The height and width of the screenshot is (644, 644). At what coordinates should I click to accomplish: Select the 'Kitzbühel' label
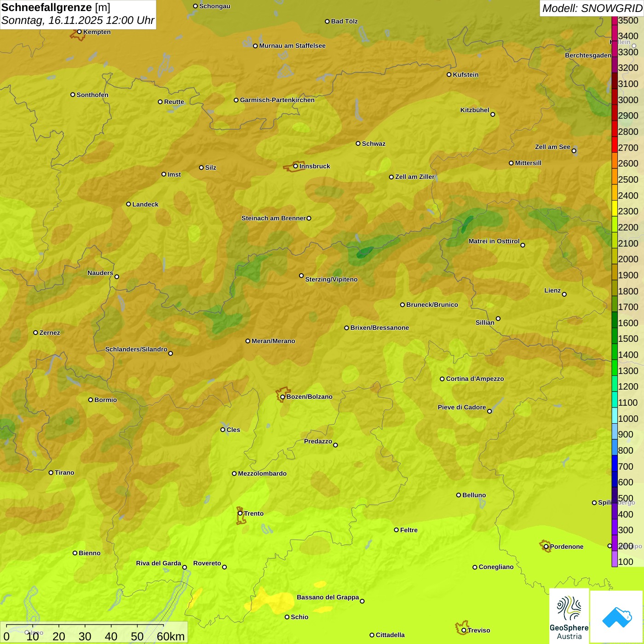point(475,110)
